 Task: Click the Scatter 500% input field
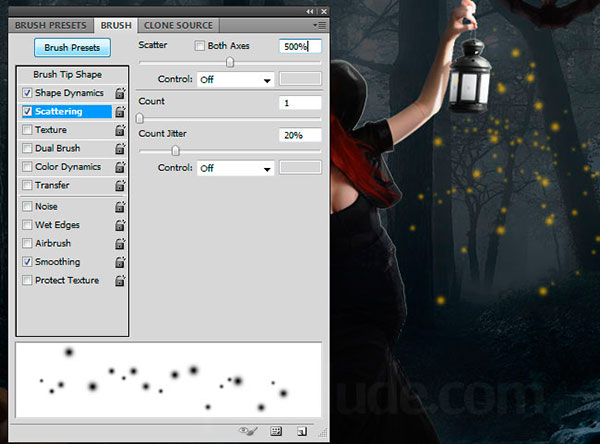(x=300, y=47)
